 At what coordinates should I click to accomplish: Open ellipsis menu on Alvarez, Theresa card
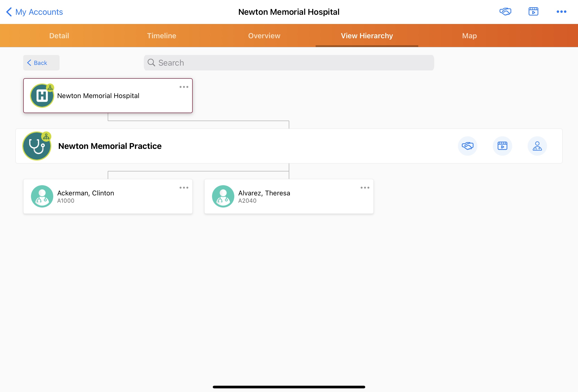coord(365,188)
